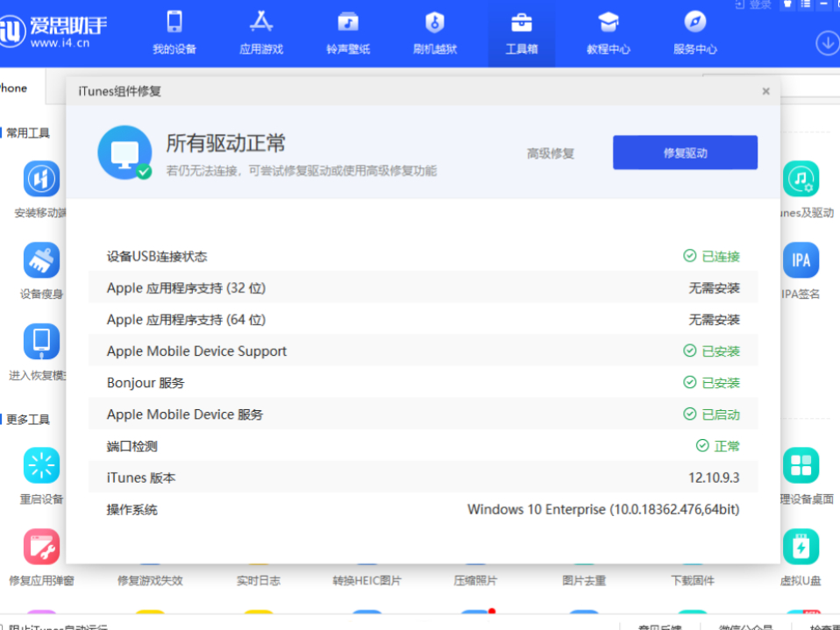
Task: Open the 应用游戏 tab
Action: pyautogui.click(x=261, y=33)
